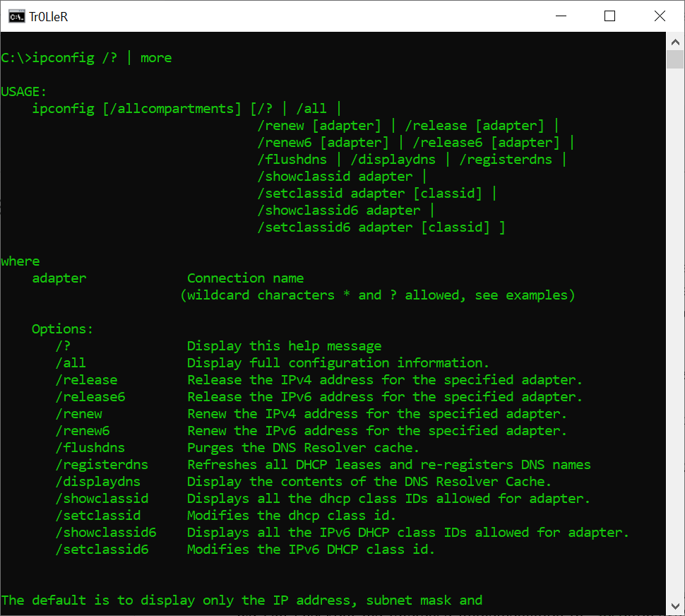Screen dimensions: 685x616
Task: Open the command prompt system menu icon
Action: (x=16, y=16)
